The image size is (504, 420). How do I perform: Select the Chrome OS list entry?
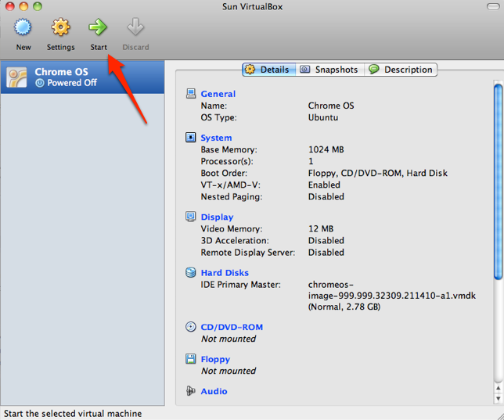(x=82, y=77)
